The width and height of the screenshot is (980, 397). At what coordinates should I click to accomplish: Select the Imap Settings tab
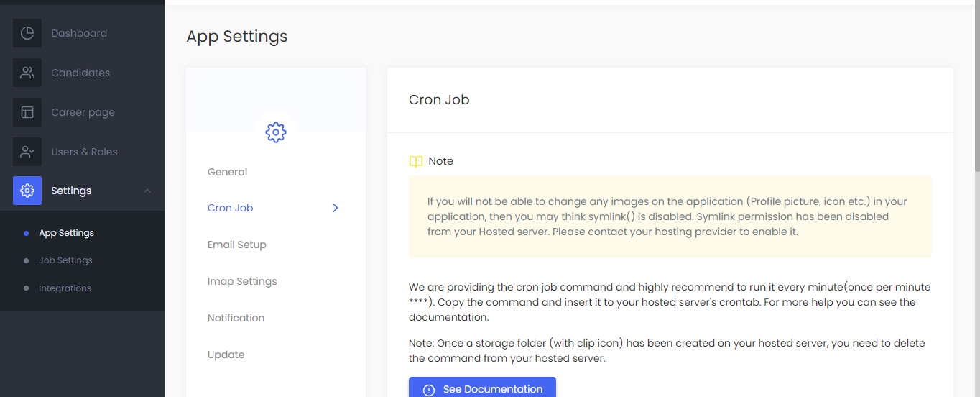pos(242,281)
